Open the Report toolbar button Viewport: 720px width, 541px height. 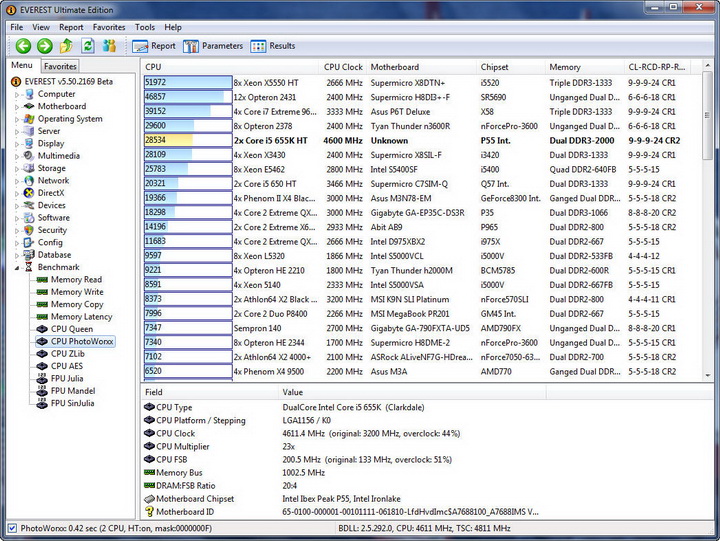(x=154, y=46)
